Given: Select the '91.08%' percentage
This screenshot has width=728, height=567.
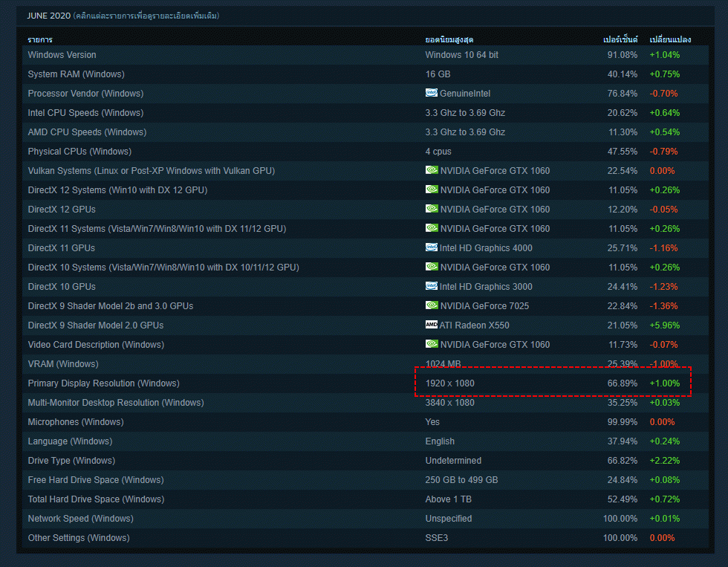Looking at the screenshot, I should point(623,55).
